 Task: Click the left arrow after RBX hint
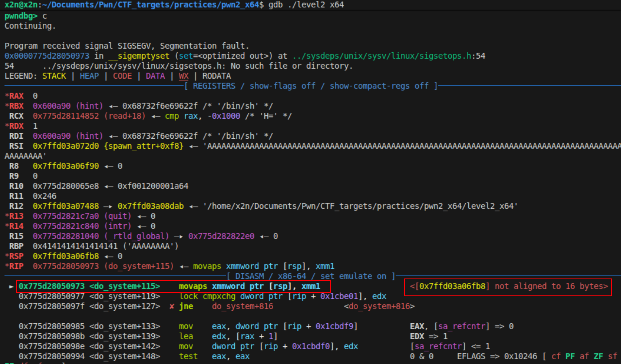pos(113,106)
